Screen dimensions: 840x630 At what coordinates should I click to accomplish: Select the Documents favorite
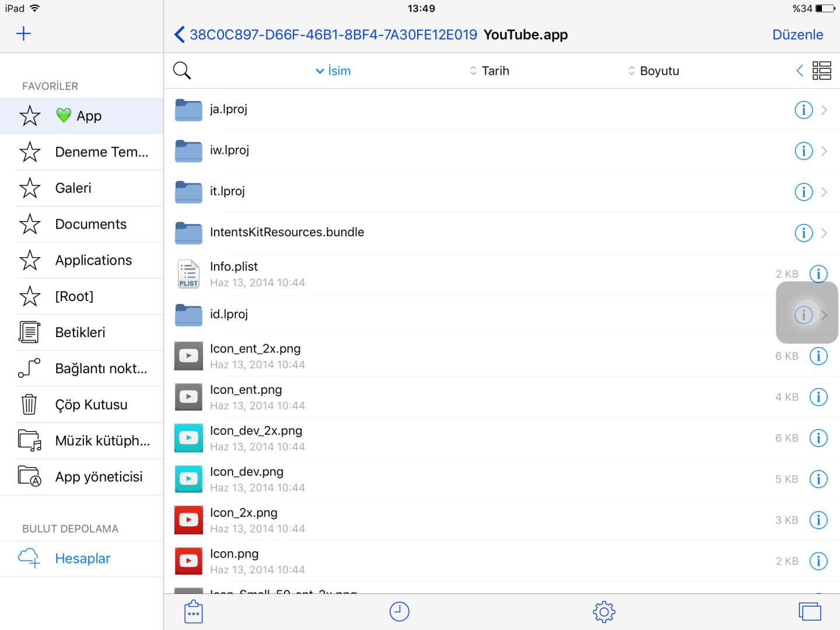[x=82, y=224]
